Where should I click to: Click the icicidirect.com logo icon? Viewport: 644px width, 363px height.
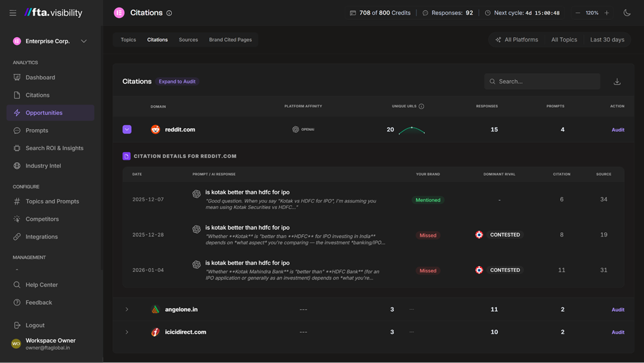click(x=155, y=332)
